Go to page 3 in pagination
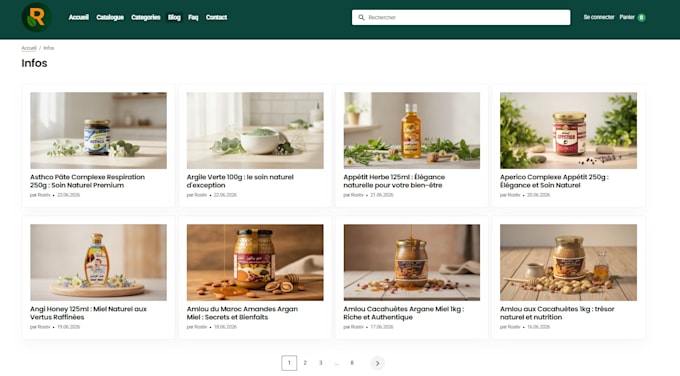 320,363
